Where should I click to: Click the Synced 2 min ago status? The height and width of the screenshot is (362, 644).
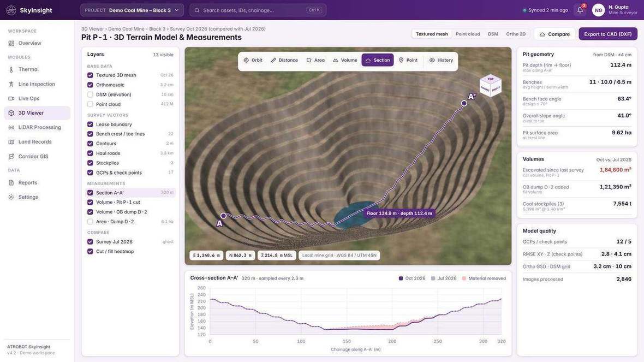(x=545, y=10)
